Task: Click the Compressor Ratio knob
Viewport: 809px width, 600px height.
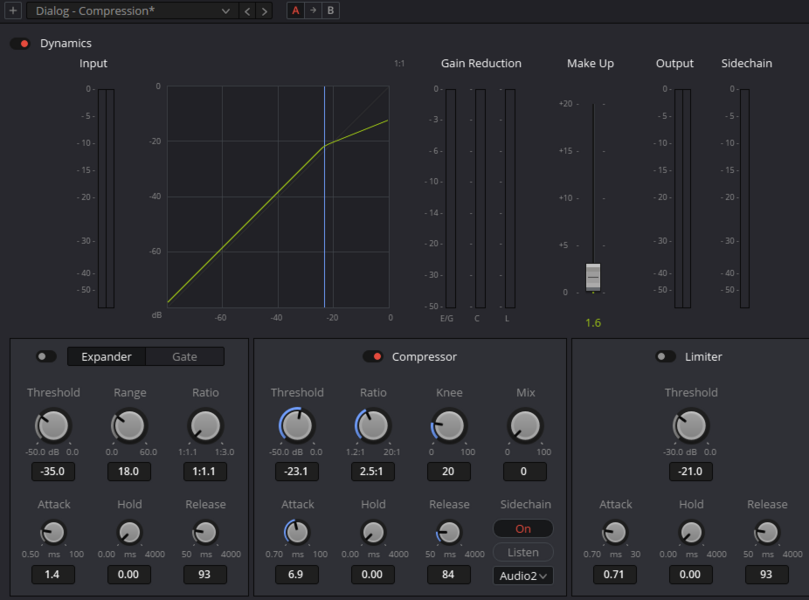Action: (373, 426)
